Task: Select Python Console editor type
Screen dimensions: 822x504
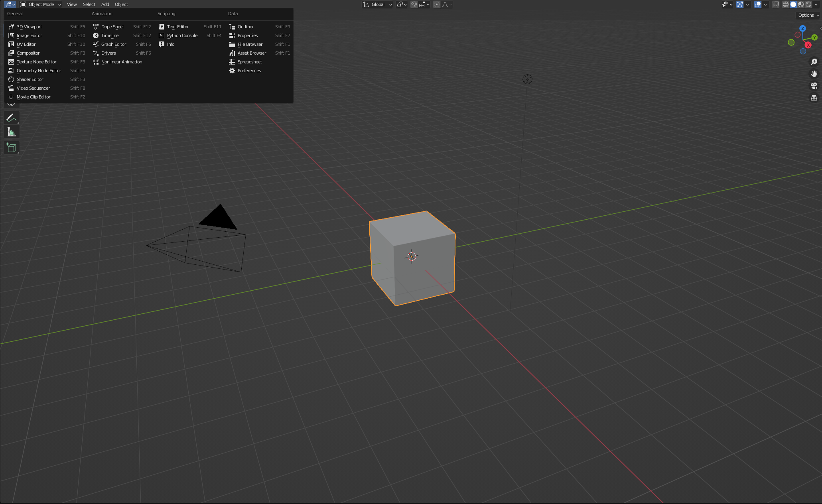Action: click(182, 35)
